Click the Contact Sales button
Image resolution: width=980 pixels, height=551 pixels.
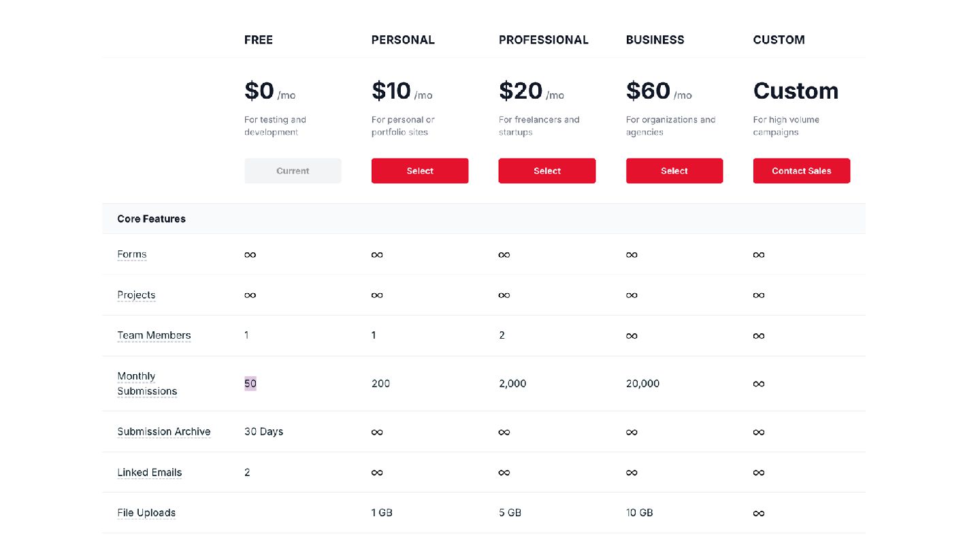click(x=802, y=171)
